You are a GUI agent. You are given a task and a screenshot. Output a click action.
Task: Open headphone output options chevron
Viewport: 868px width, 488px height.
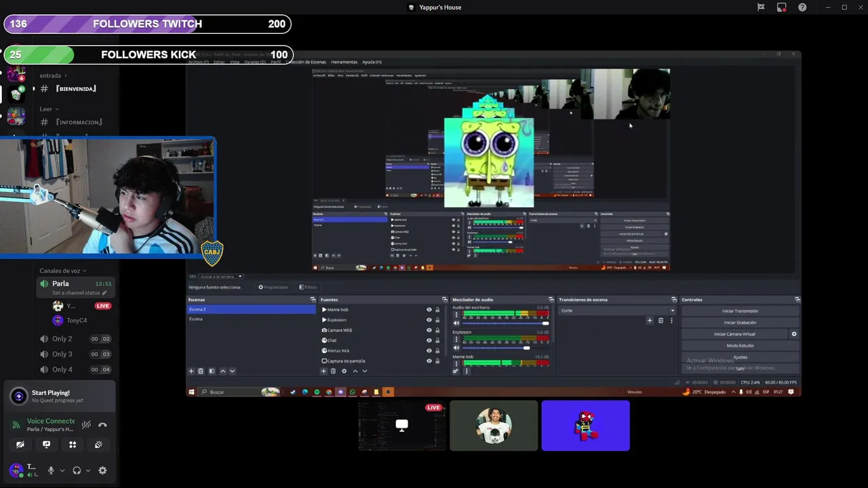pyautogui.click(x=88, y=470)
